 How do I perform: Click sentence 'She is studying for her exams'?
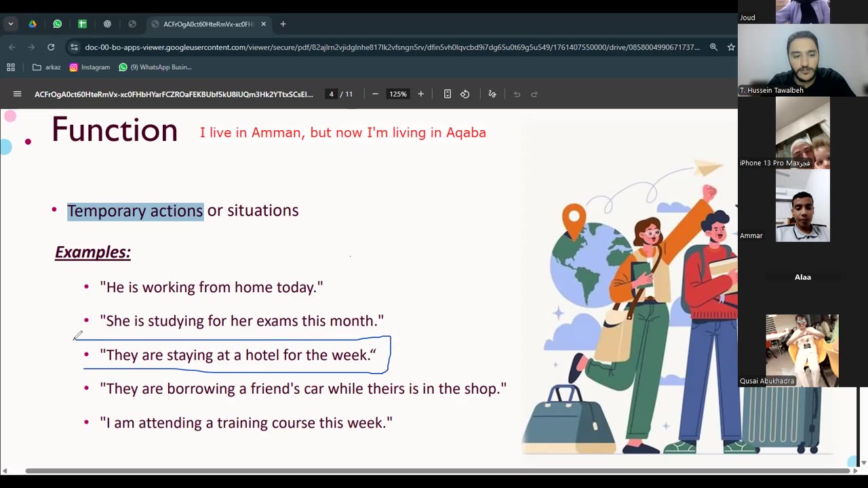point(241,321)
